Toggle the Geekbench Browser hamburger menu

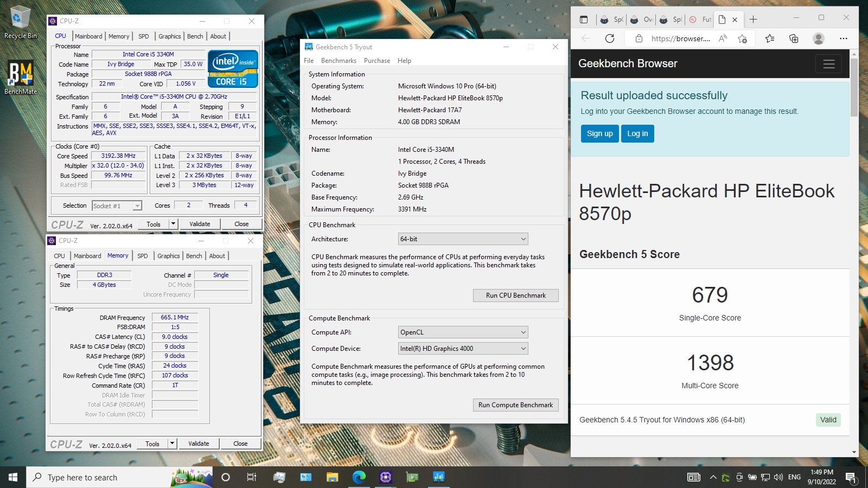coord(828,64)
